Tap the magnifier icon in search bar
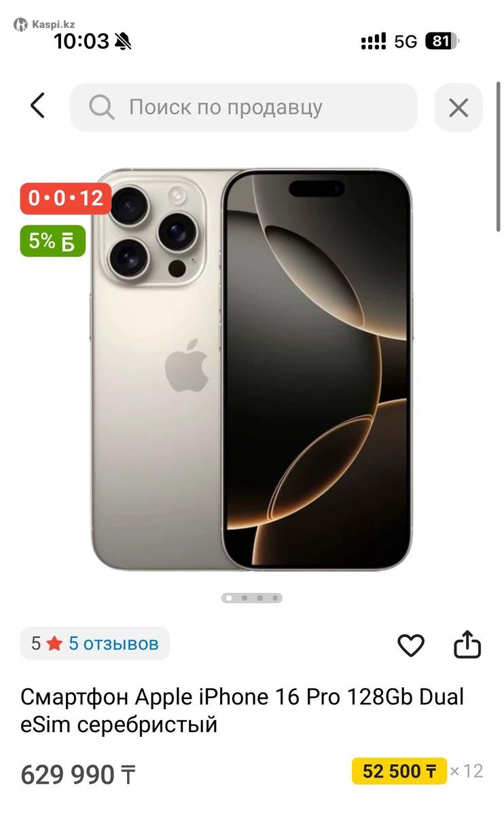504x815 pixels. [x=101, y=107]
